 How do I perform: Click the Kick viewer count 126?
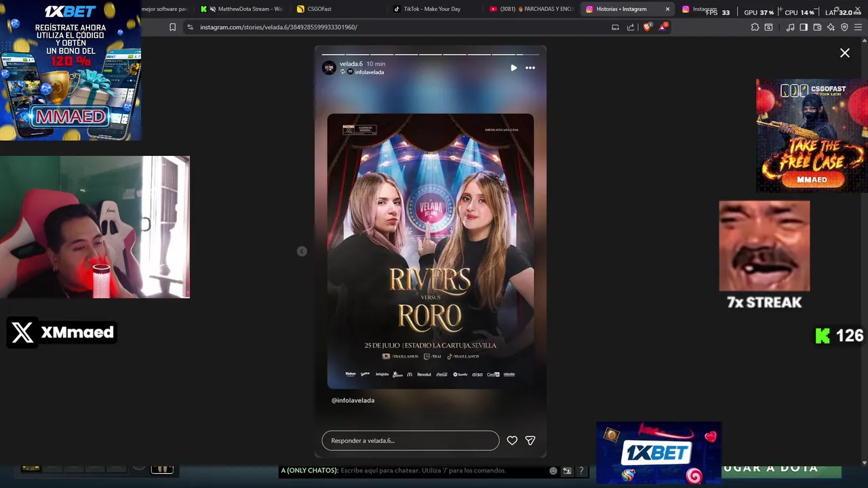(x=840, y=335)
